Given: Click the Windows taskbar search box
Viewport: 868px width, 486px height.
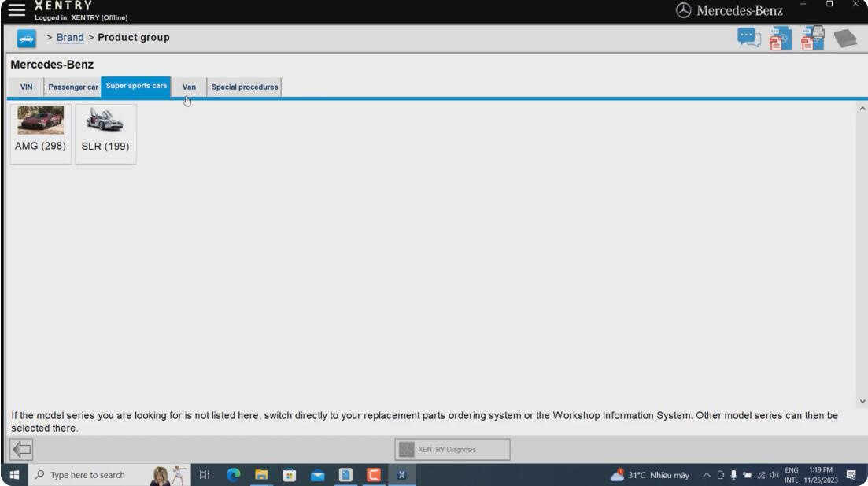Looking at the screenshot, I should point(109,475).
